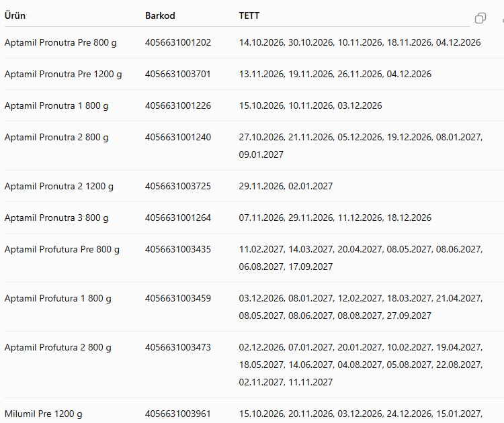504x423 pixels.
Task: Click dates 29.11.2026, 02.01.2027
Action: click(x=286, y=186)
